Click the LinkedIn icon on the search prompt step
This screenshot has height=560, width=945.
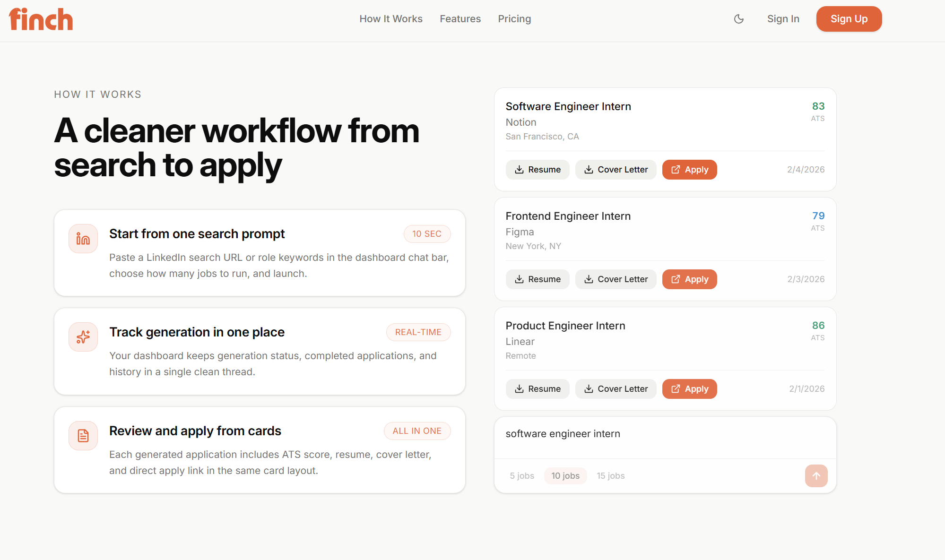[x=83, y=238]
